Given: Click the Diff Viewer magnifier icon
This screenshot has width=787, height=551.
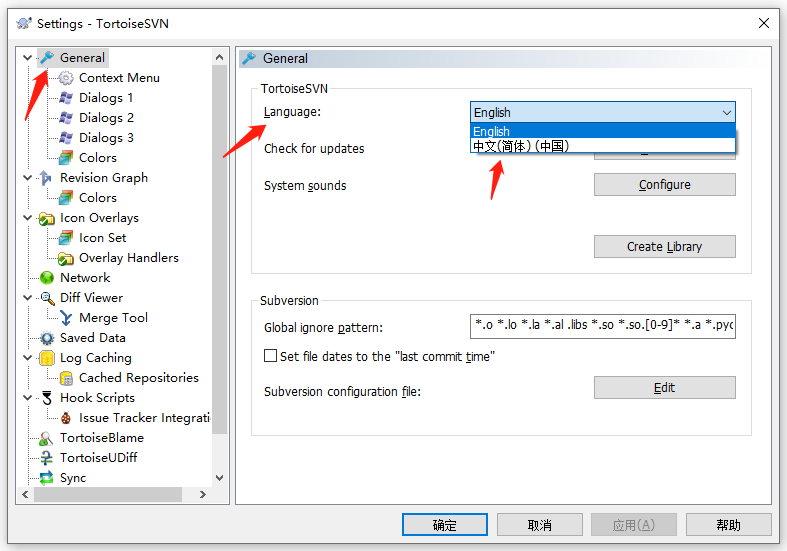Looking at the screenshot, I should point(47,298).
